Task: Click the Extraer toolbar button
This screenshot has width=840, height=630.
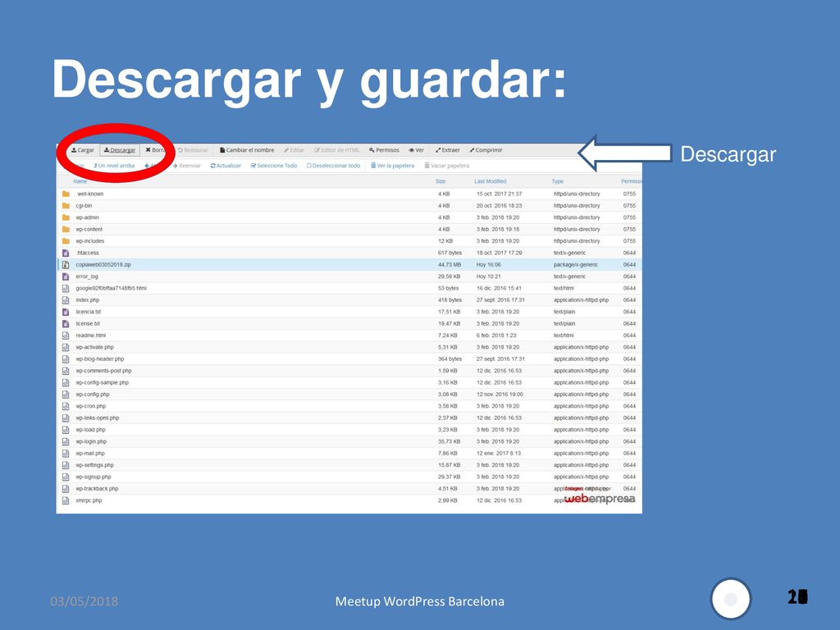Action: click(x=447, y=151)
